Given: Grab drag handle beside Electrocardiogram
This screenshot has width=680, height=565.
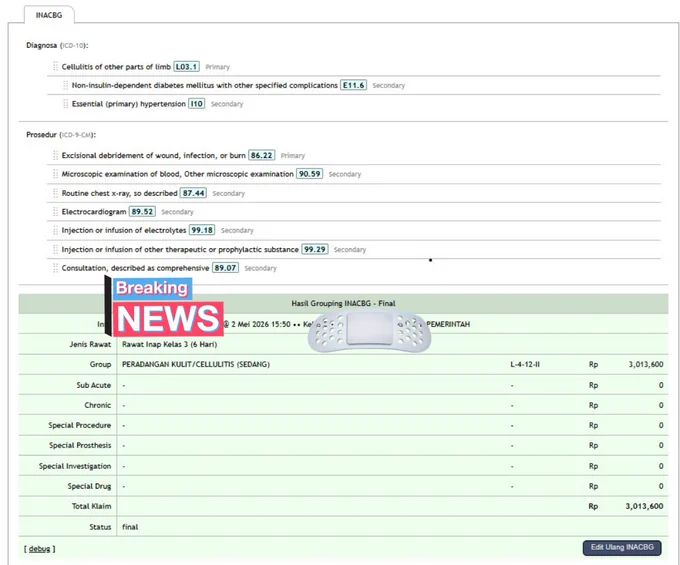Looking at the screenshot, I should point(56,212).
